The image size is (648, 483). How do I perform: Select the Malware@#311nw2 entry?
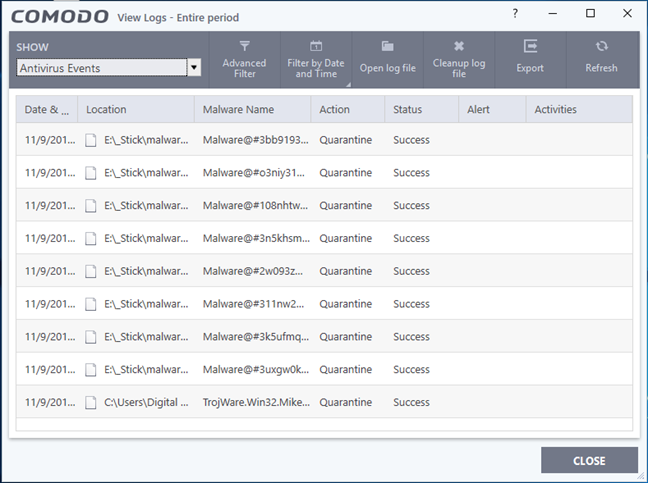pyautogui.click(x=324, y=304)
